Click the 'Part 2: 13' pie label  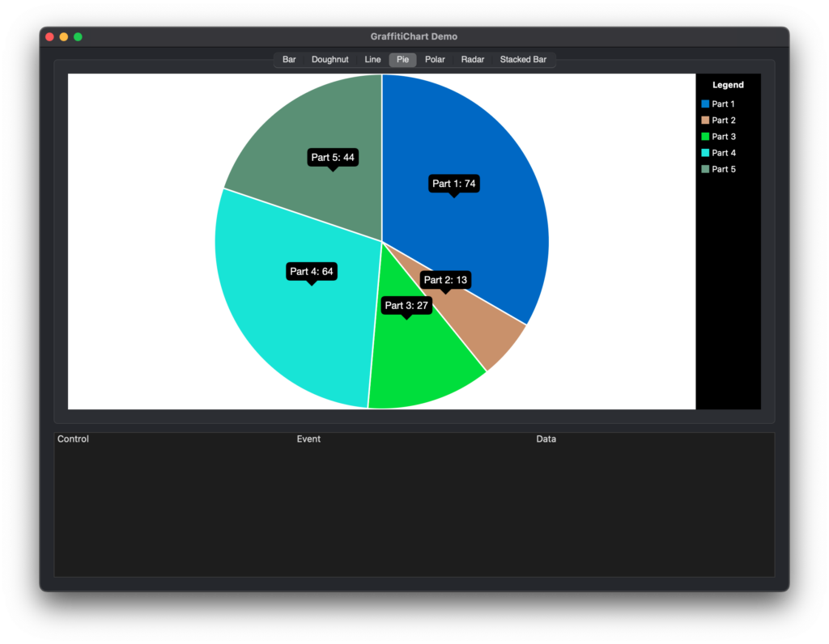point(445,280)
